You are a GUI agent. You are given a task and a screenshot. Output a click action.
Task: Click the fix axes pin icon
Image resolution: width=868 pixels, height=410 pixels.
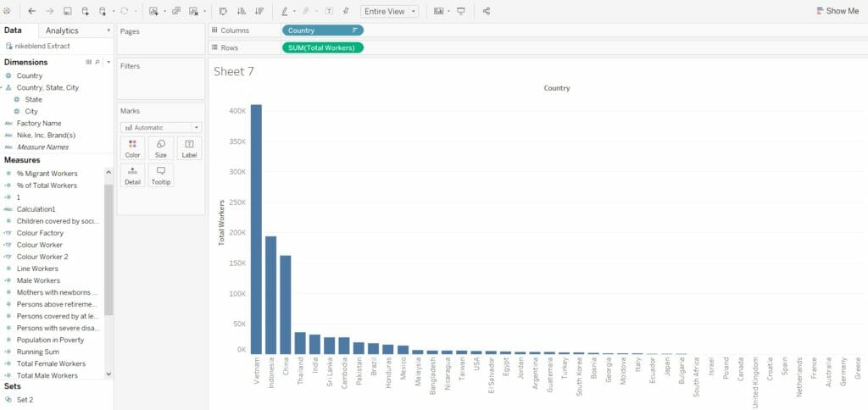(346, 11)
